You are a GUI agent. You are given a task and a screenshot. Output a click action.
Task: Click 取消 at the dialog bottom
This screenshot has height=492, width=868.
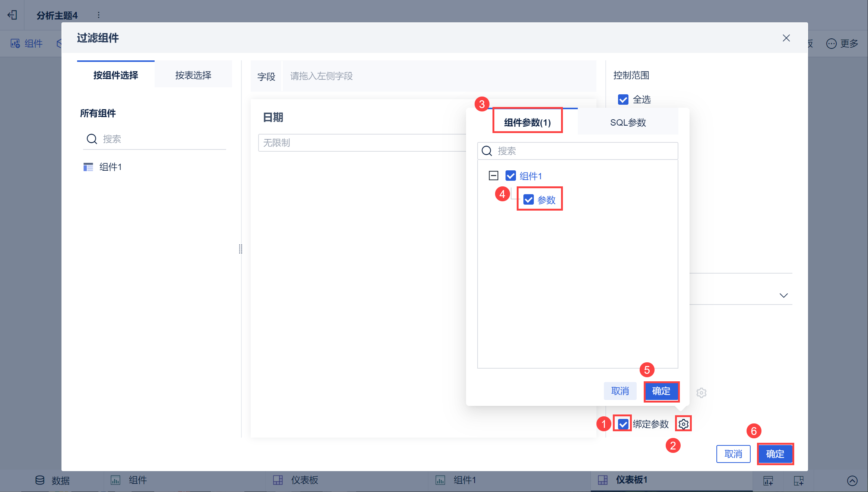click(x=733, y=454)
